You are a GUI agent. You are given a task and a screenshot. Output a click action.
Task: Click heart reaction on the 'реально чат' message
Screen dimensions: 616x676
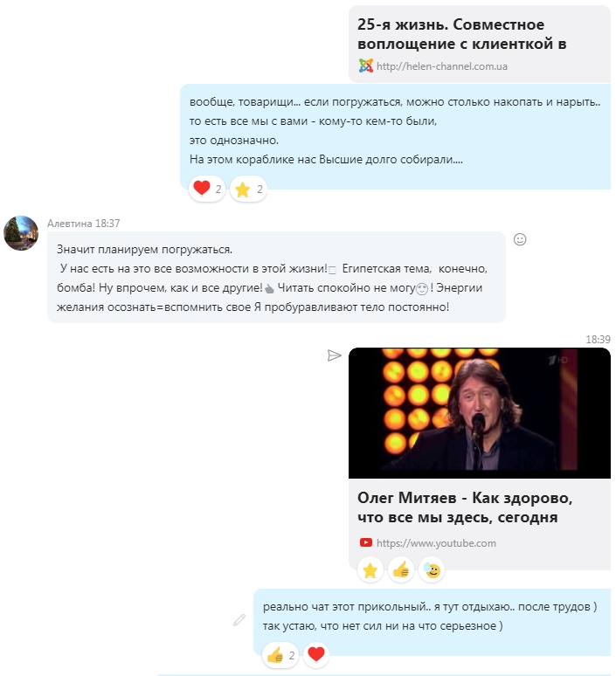click(316, 654)
